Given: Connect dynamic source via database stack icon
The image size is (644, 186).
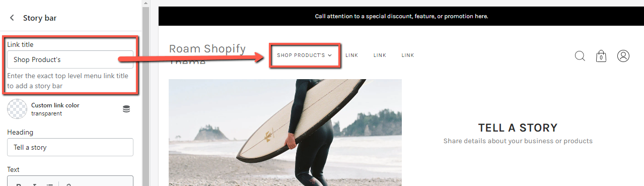Looking at the screenshot, I should click(x=126, y=109).
